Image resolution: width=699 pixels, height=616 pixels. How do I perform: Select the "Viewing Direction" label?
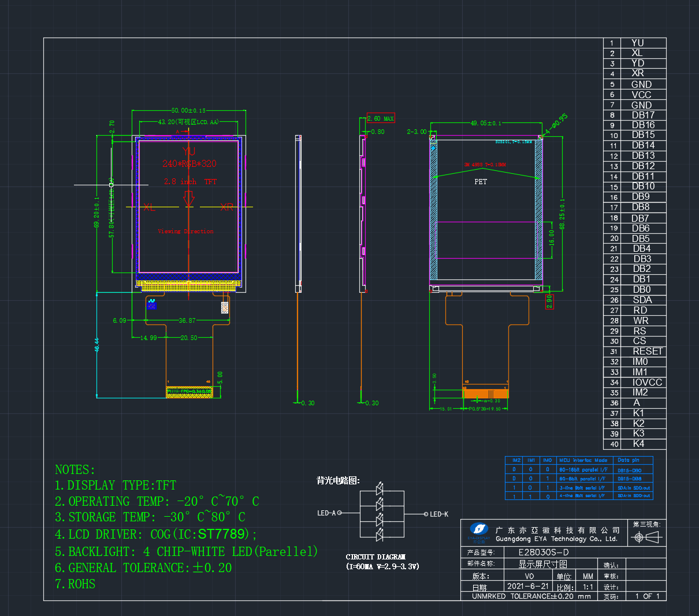point(185,232)
